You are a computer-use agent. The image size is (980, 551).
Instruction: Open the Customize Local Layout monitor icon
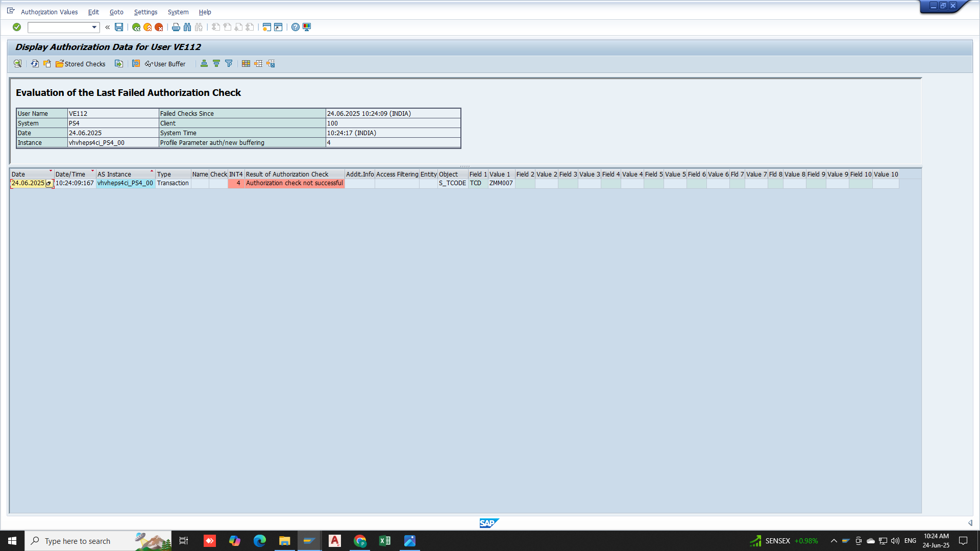click(307, 27)
